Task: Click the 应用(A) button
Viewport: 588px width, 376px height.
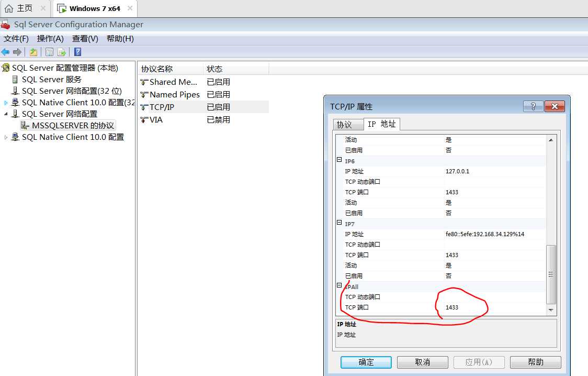Action: 479,362
